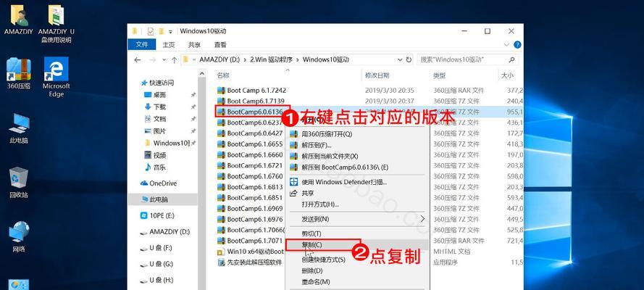Sort files by 类型 column header
Image resolution: width=644 pixels, height=290 pixels.
tap(439, 75)
